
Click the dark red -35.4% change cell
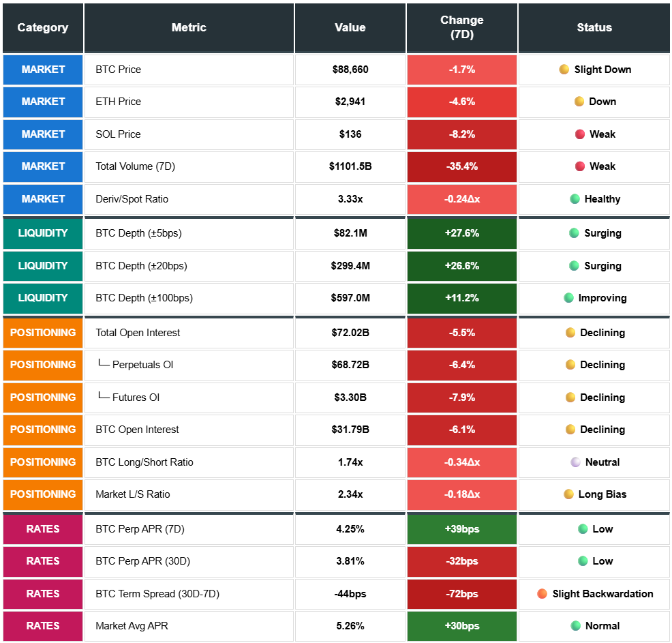tap(461, 166)
